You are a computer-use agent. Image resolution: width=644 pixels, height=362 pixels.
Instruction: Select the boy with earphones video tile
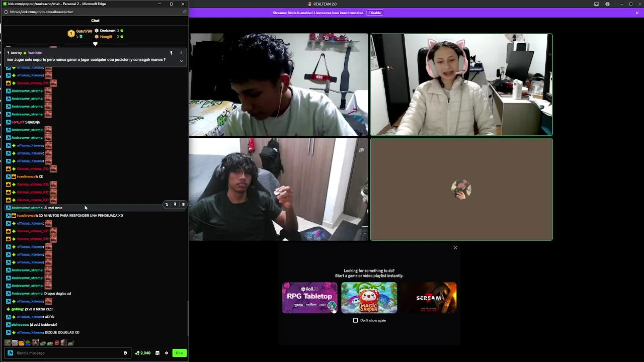(x=279, y=84)
